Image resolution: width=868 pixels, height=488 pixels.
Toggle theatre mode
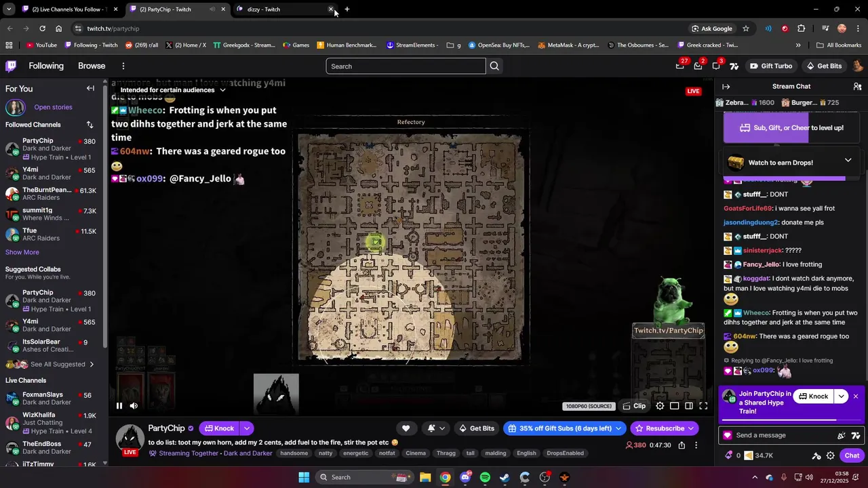pyautogui.click(x=689, y=406)
